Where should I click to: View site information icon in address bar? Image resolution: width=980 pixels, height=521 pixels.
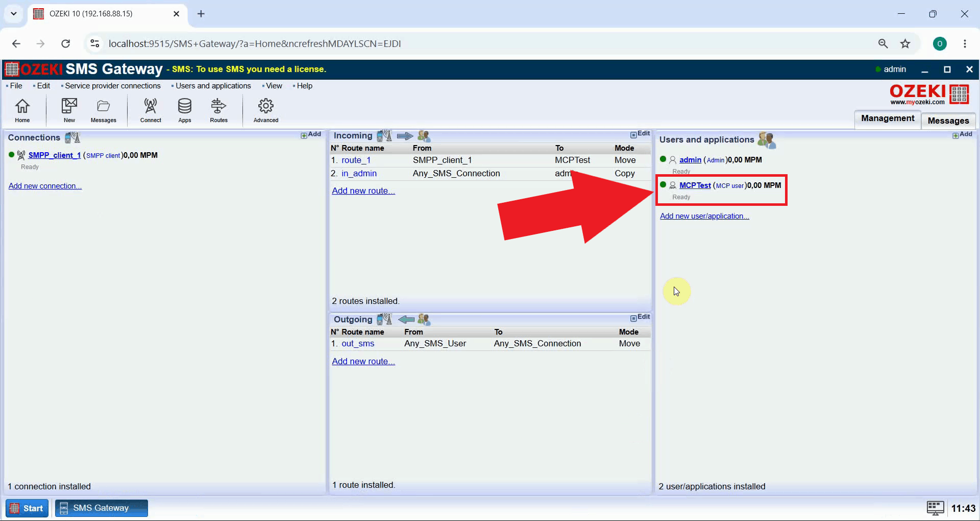[x=95, y=43]
